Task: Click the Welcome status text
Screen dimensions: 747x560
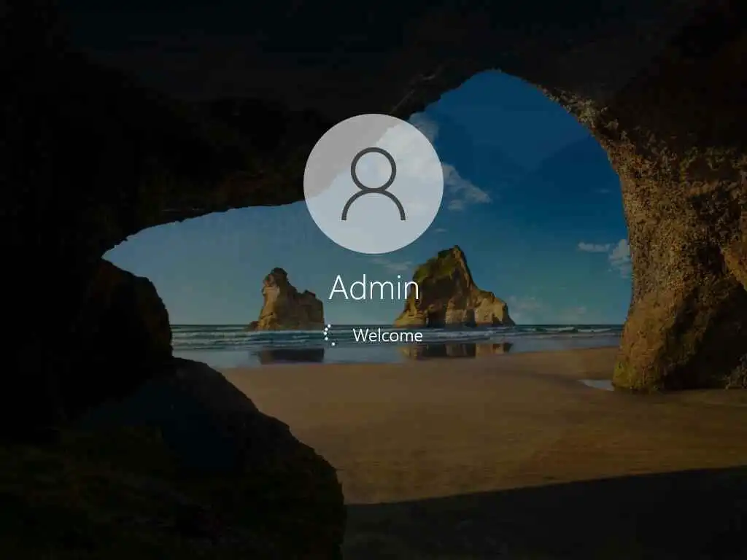Action: tap(388, 335)
